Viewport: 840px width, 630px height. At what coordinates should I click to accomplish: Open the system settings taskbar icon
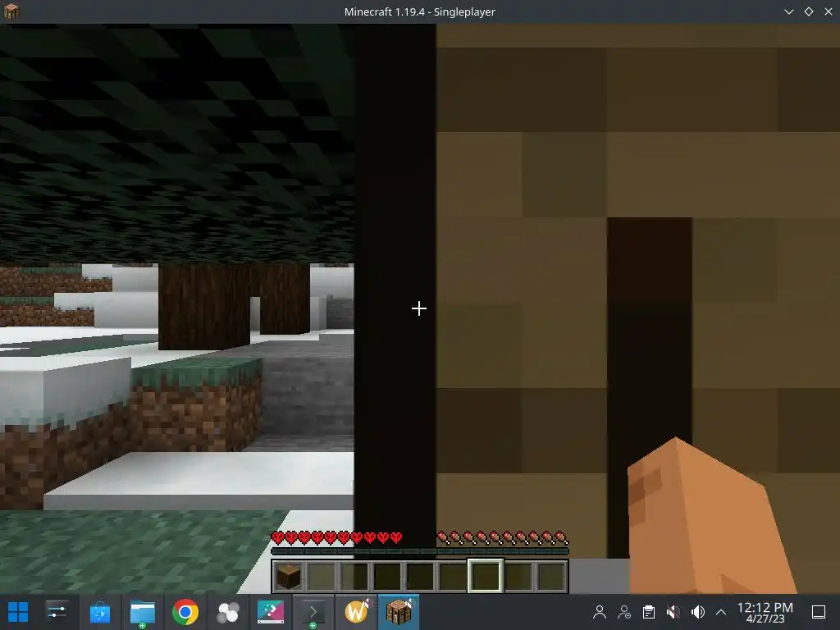(x=57, y=612)
